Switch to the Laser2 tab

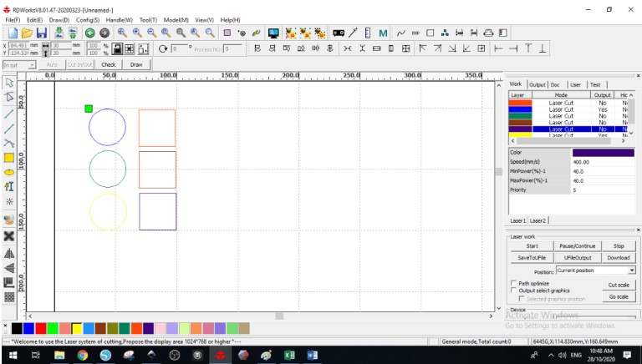[x=538, y=220]
